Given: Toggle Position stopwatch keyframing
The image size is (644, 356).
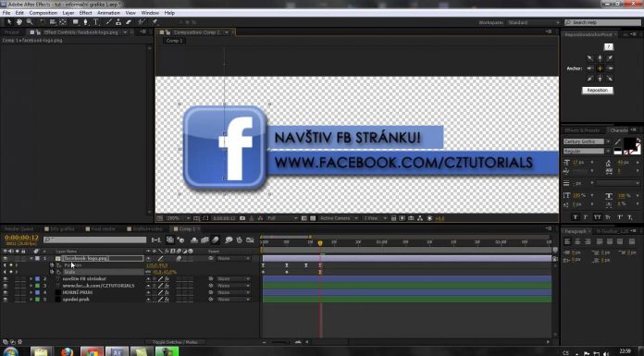Looking at the screenshot, I should (x=52, y=265).
